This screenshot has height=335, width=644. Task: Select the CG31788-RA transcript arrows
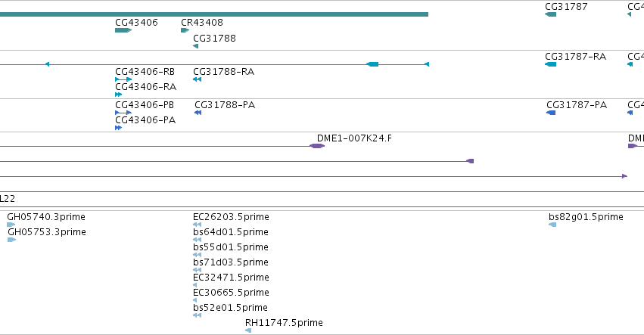(x=198, y=79)
